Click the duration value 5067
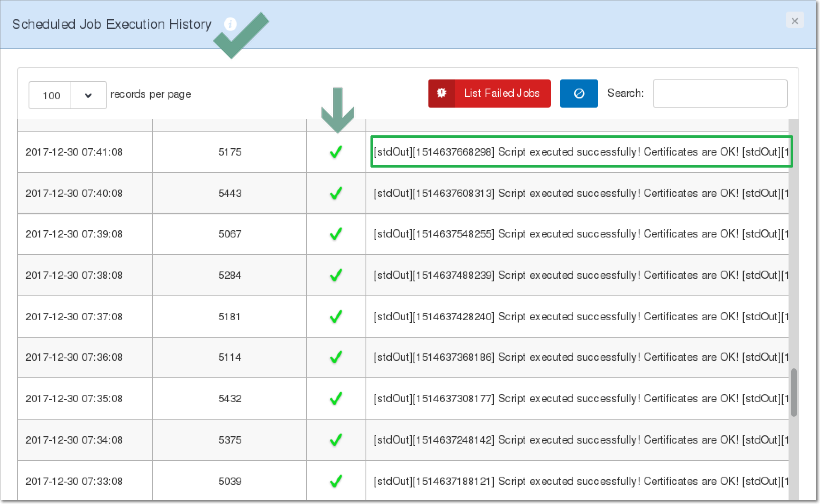820x504 pixels. coord(230,234)
